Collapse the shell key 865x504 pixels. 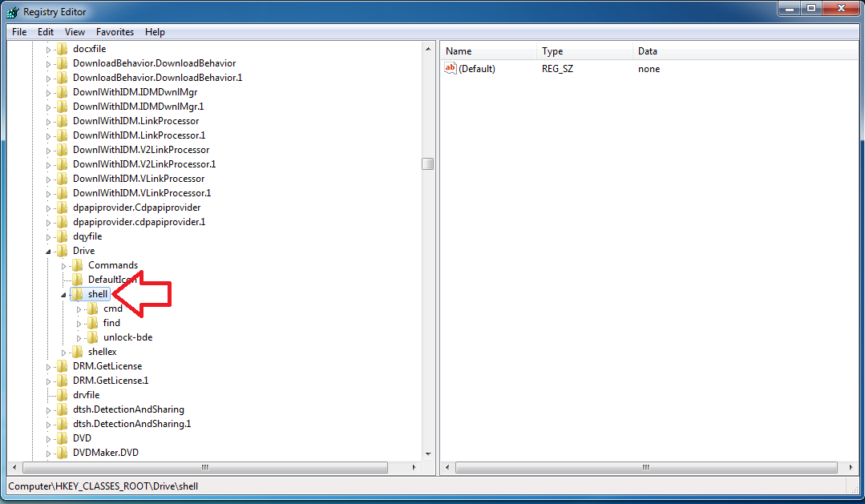tap(63, 295)
